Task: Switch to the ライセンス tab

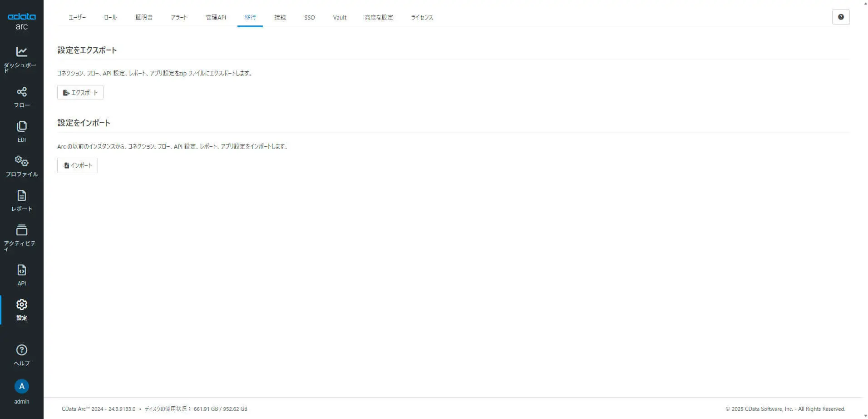Action: [x=422, y=17]
